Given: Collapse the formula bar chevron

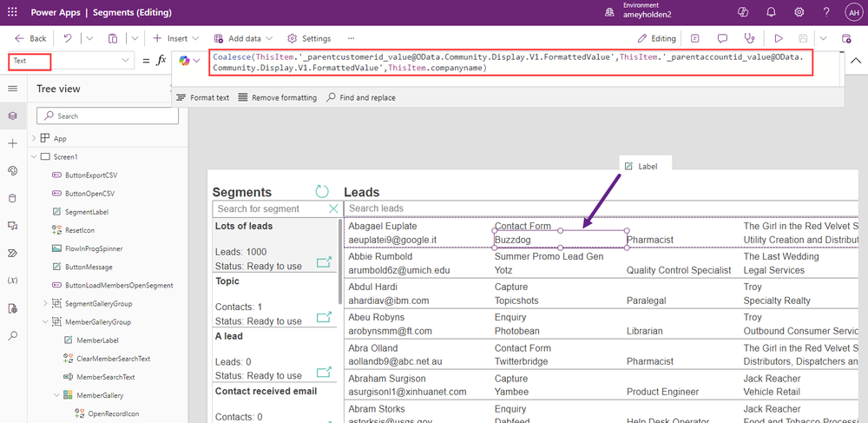Looking at the screenshot, I should 856,60.
